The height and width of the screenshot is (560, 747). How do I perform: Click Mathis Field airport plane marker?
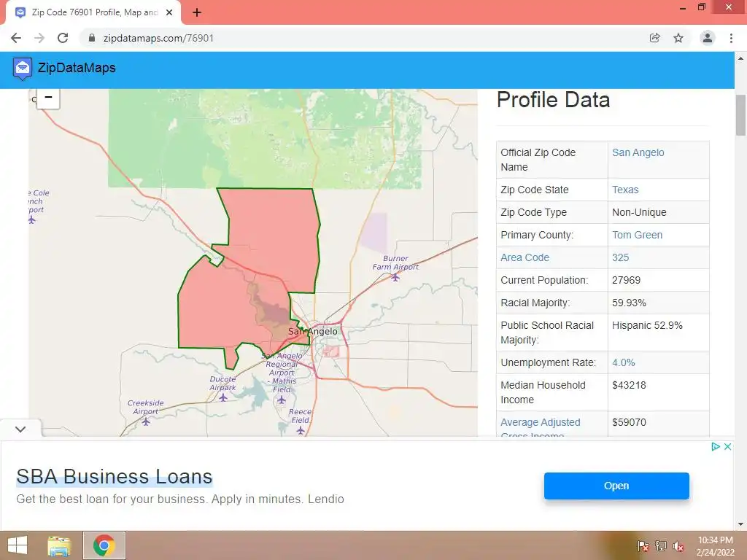tap(281, 400)
